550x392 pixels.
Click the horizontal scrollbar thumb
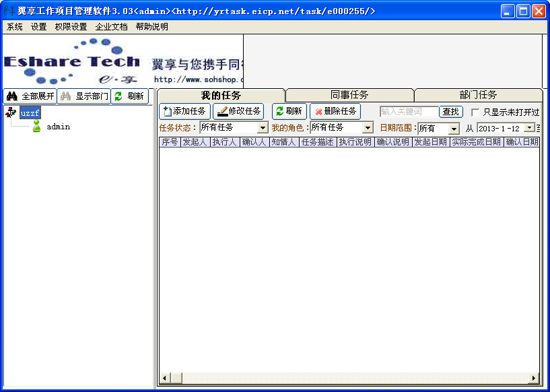176,378
